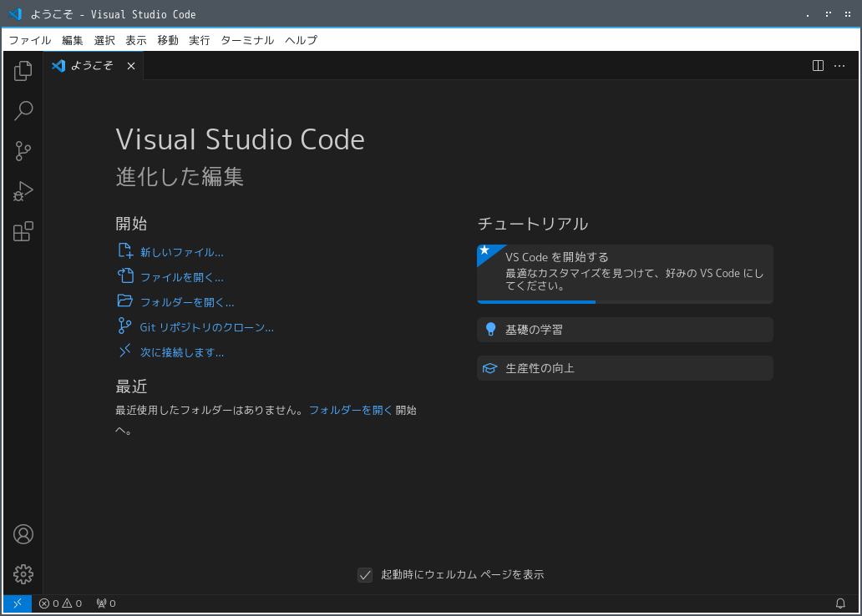Split the editor to the right
Screen dimensions: 862x616
(818, 65)
